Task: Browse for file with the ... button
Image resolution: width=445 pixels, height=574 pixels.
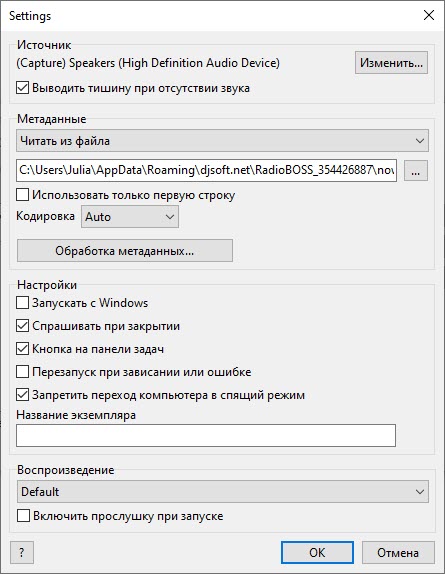Action: pyautogui.click(x=416, y=171)
